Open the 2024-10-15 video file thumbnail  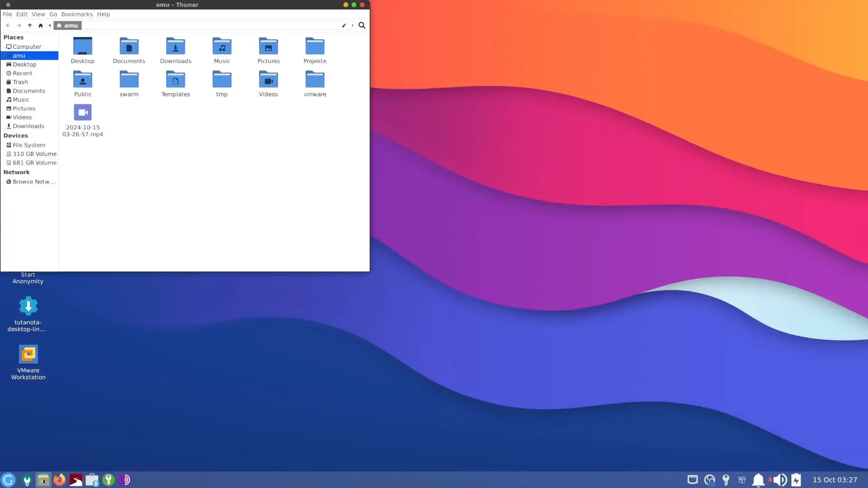click(82, 113)
